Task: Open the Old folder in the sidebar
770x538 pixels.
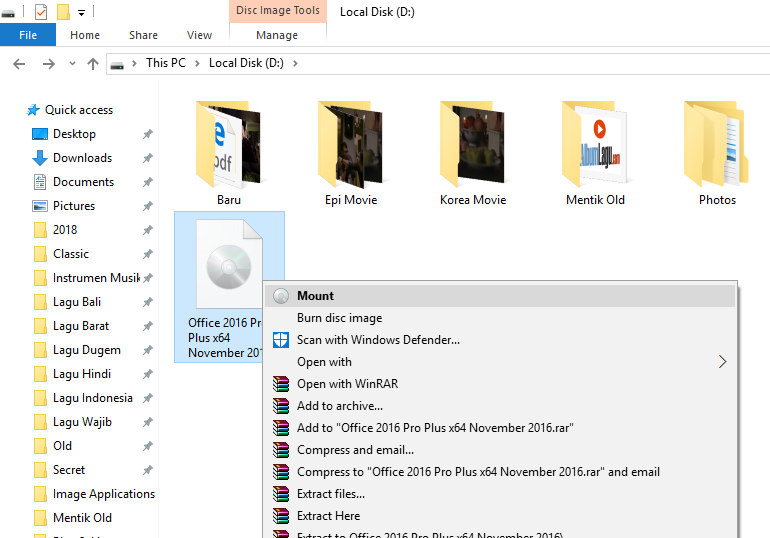Action: point(62,446)
